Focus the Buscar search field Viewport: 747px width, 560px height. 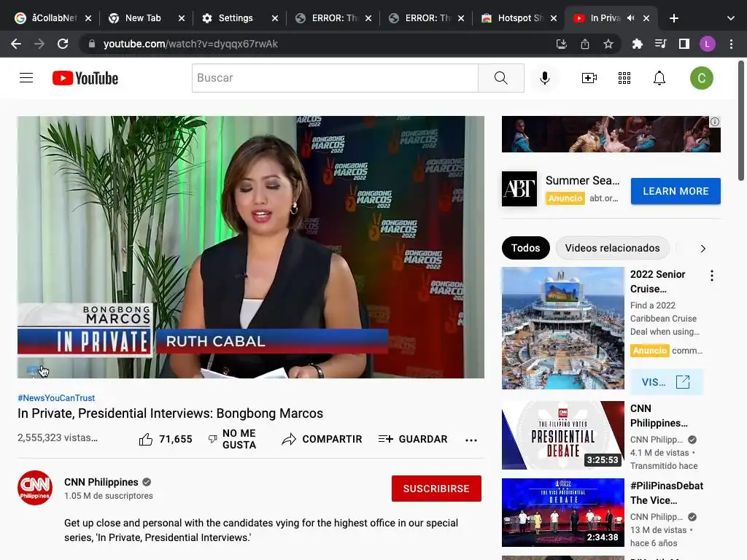pos(335,77)
